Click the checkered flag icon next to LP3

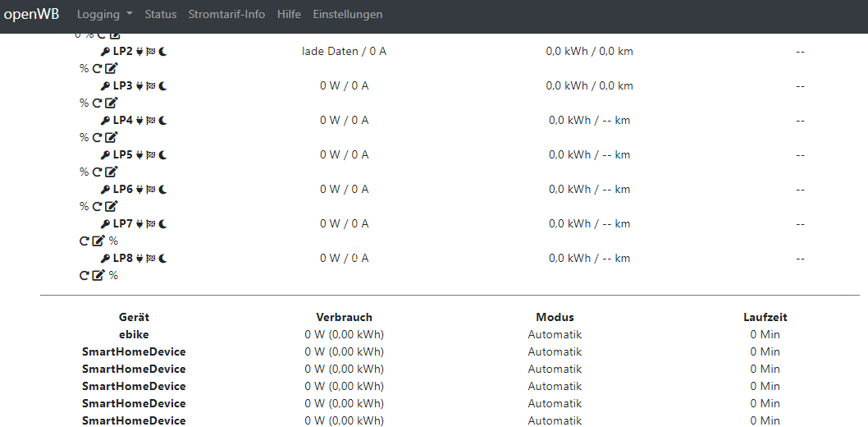tap(151, 86)
